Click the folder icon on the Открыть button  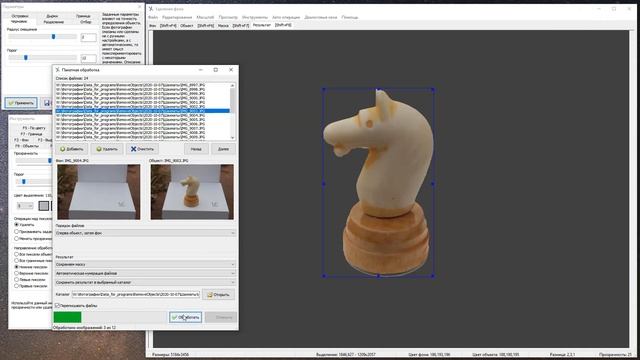pos(210,295)
